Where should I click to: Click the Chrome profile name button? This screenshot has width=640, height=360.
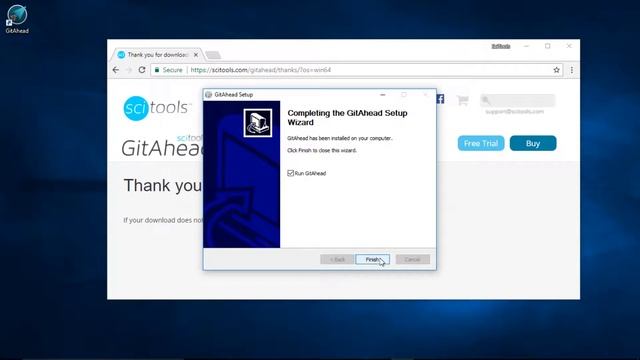501,46
